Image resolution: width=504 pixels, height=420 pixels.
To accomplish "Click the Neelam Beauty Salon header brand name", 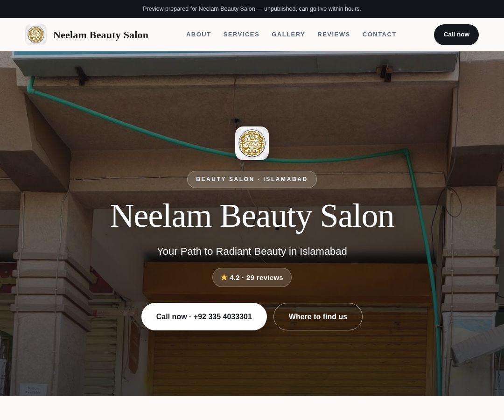I will tap(101, 35).
